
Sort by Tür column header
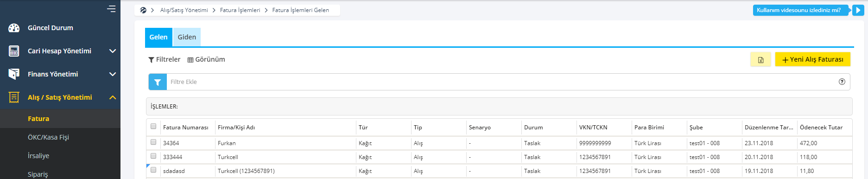(363, 128)
